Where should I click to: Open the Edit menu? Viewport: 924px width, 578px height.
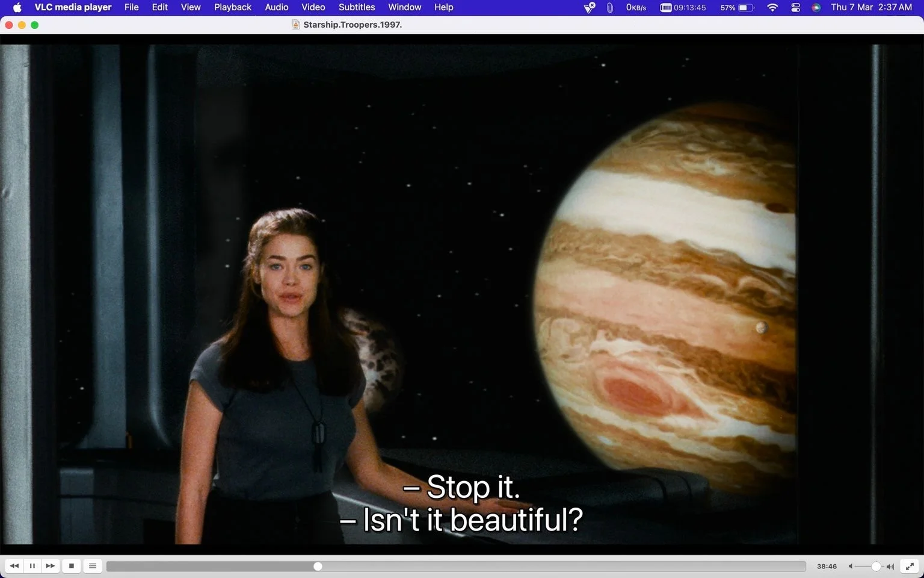click(159, 7)
